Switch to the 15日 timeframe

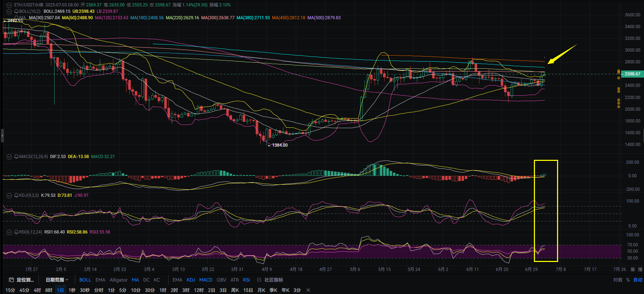point(248,290)
